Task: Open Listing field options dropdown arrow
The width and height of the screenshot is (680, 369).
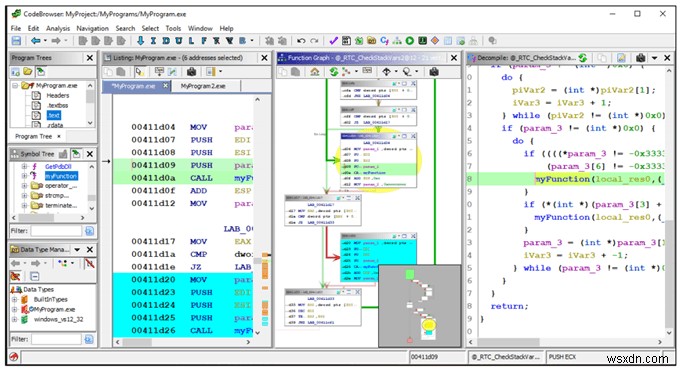Action: [220, 72]
